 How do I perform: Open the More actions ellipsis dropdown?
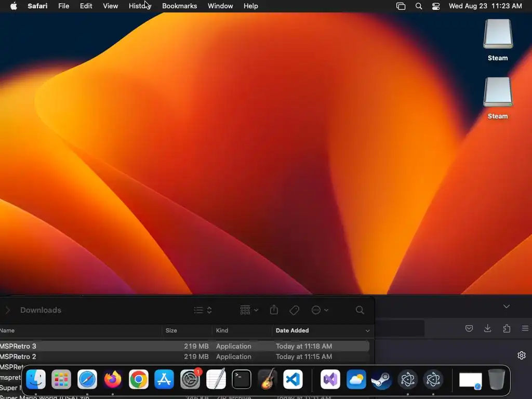click(320, 310)
